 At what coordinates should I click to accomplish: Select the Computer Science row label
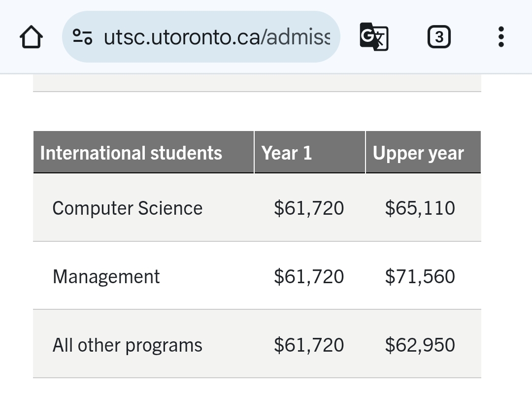(127, 208)
